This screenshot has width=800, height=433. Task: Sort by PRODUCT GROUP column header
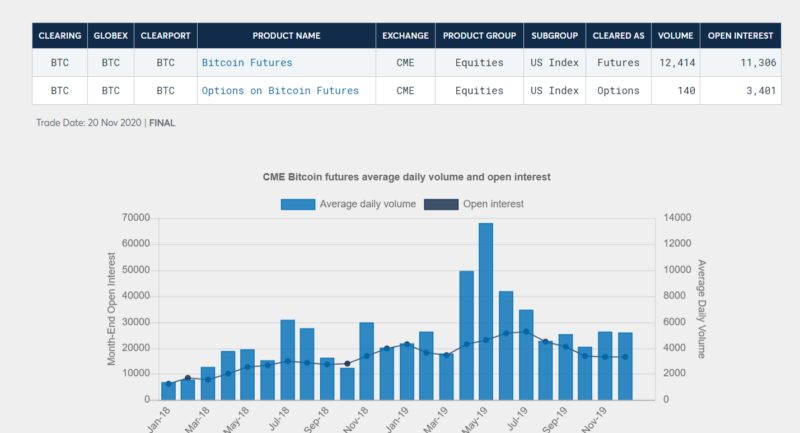coord(479,36)
